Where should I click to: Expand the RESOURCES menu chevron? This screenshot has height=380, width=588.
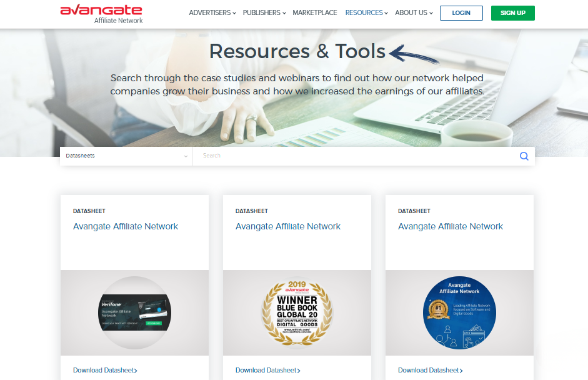pos(386,12)
